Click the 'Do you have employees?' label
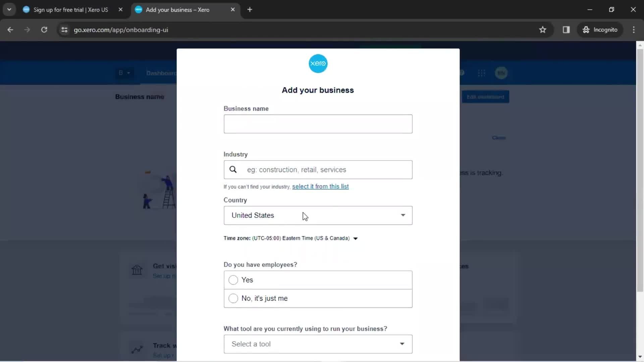Viewport: 644px width, 362px height. 260,265
